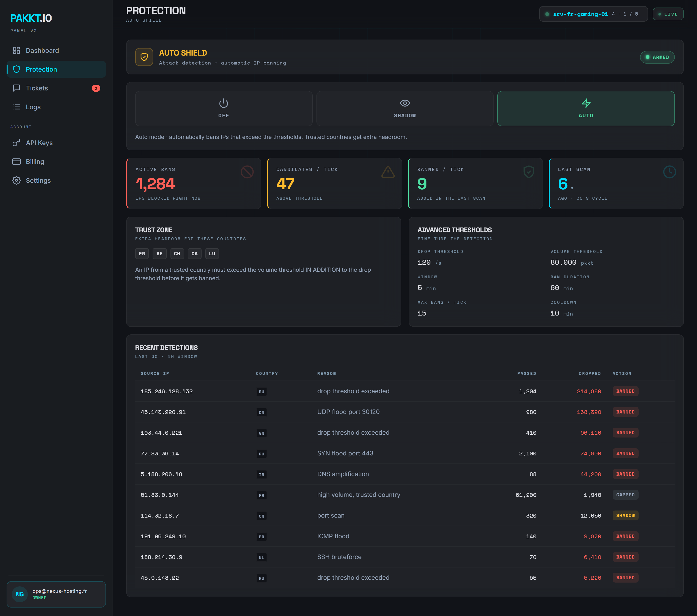This screenshot has height=616, width=697.
Task: Click the warning triangle icon on Candidates card
Action: point(388,172)
